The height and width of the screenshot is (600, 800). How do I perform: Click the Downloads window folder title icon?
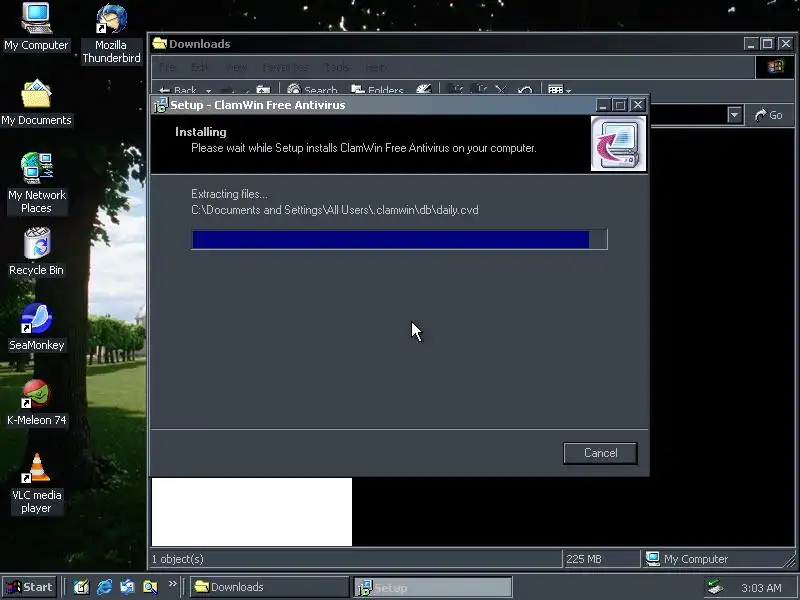pos(160,43)
